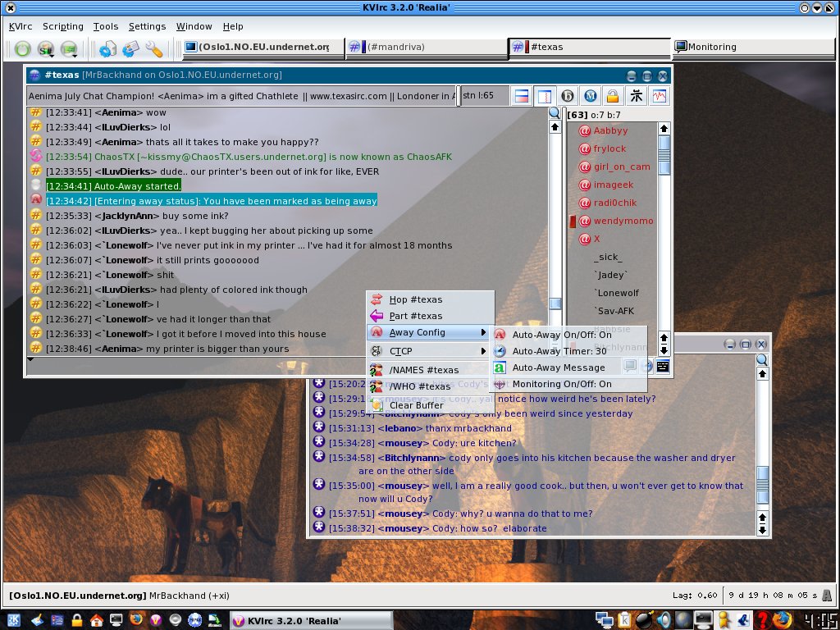840x630 pixels.
Task: Click the split view icon in #texas toolbar
Action: pos(521,96)
